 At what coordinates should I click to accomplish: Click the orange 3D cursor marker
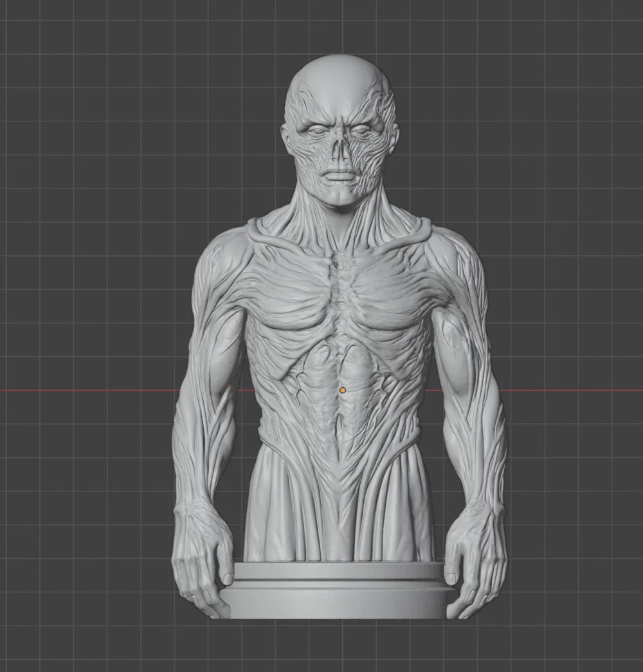click(x=344, y=390)
